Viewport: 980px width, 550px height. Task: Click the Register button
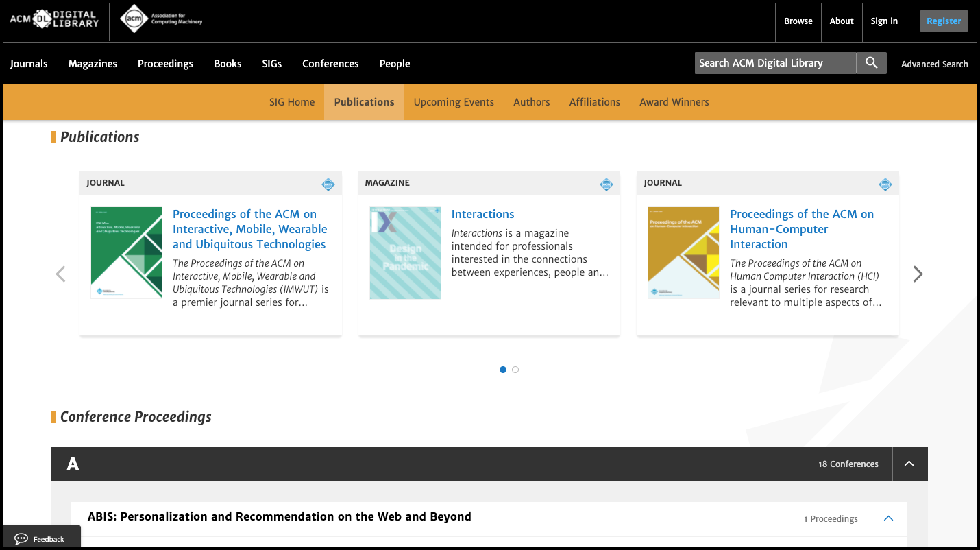[x=944, y=21]
